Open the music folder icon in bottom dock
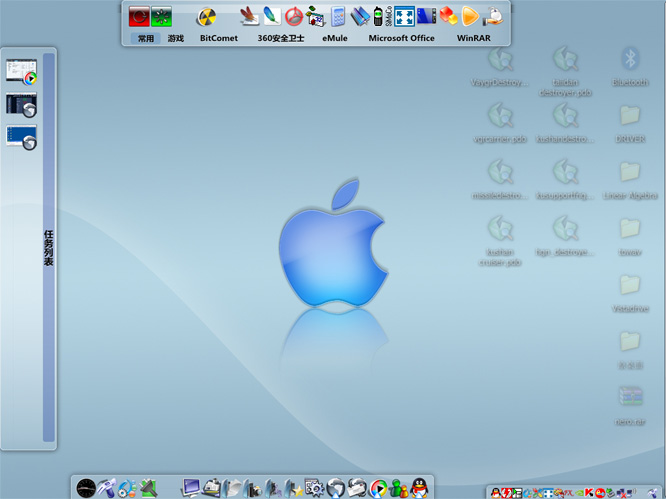The height and width of the screenshot is (499, 666). 274,488
